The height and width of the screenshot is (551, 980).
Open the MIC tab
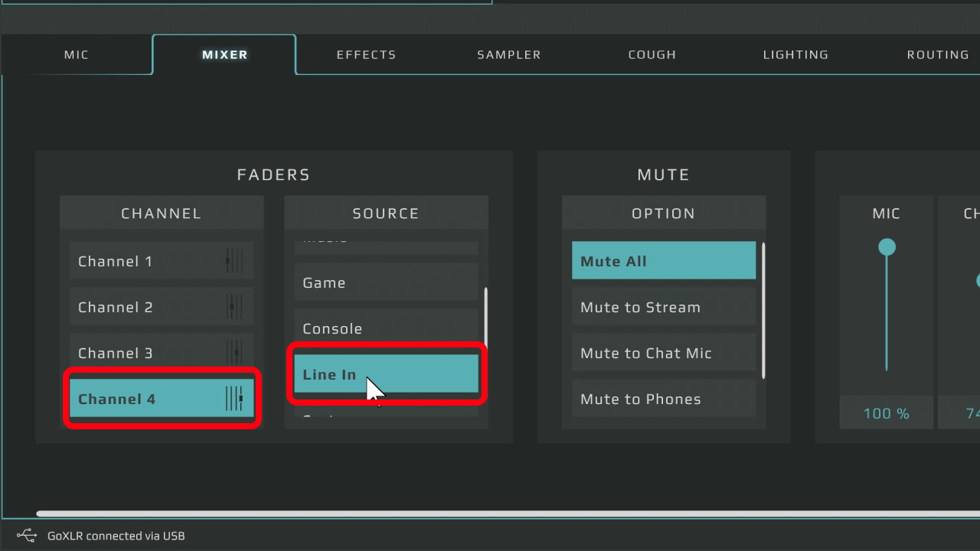point(76,54)
